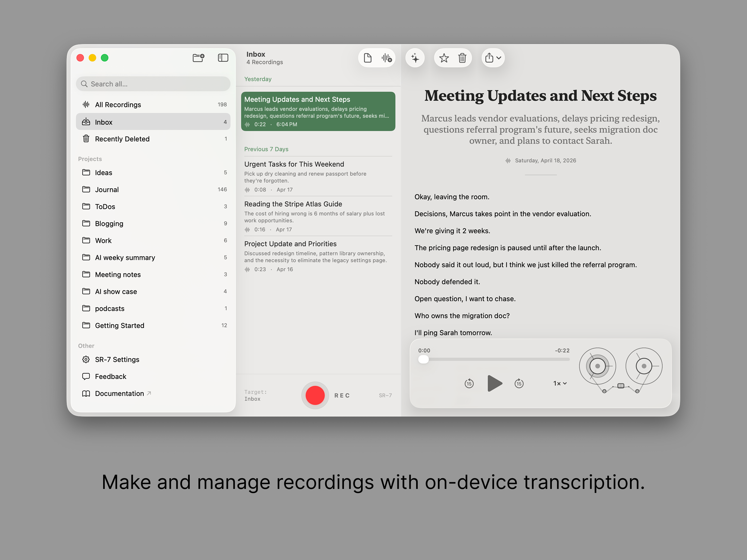The height and width of the screenshot is (560, 747).
Task: Click the new note document icon
Action: click(x=368, y=58)
